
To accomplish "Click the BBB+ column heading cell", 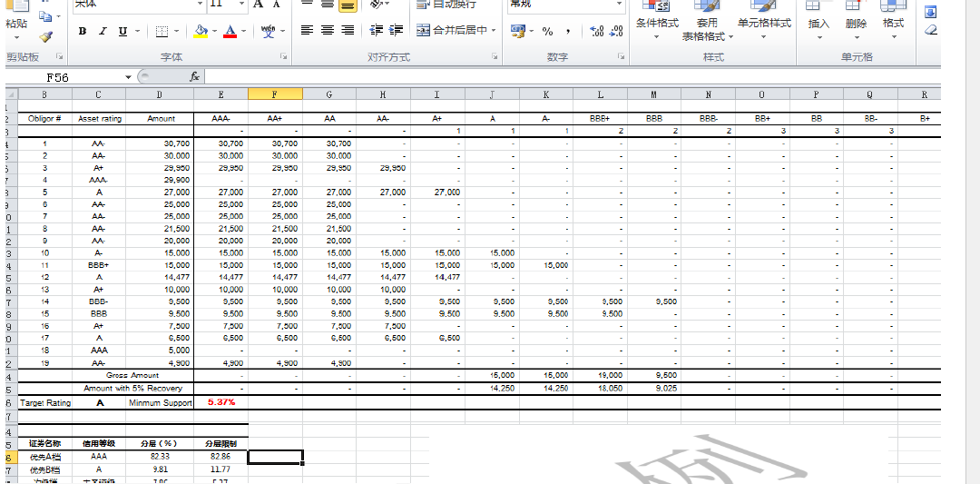I will coord(600,118).
